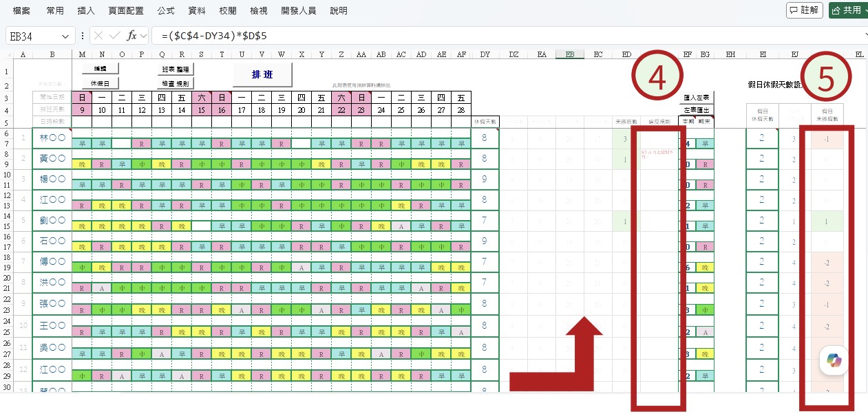This screenshot has width=868, height=414.
Task: Click name cell 石〇〇
Action: pyautogui.click(x=52, y=241)
